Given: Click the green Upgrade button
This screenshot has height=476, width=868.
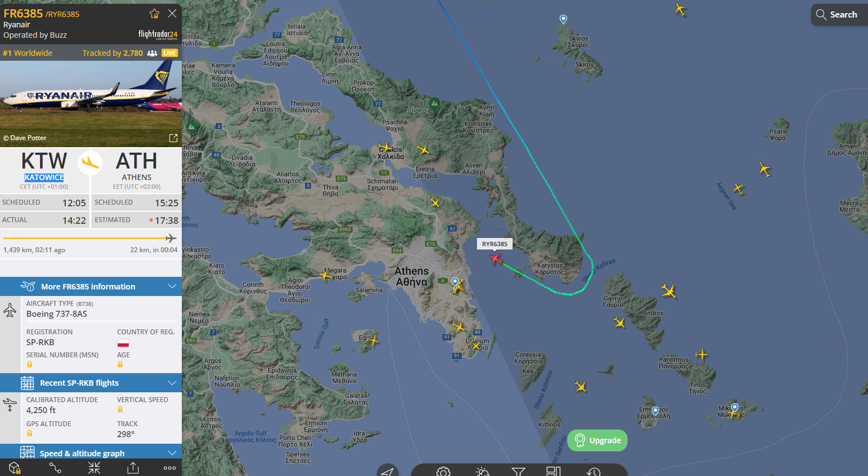Looking at the screenshot, I should (597, 440).
